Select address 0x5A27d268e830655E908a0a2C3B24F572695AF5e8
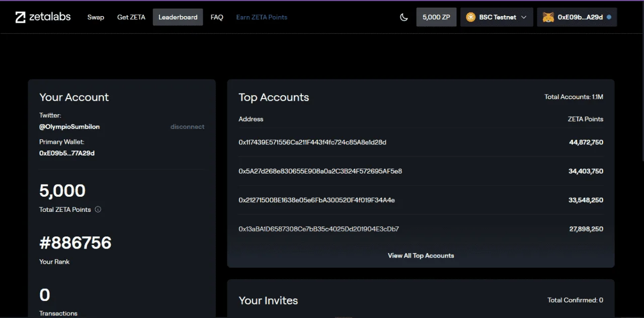 [x=320, y=171]
